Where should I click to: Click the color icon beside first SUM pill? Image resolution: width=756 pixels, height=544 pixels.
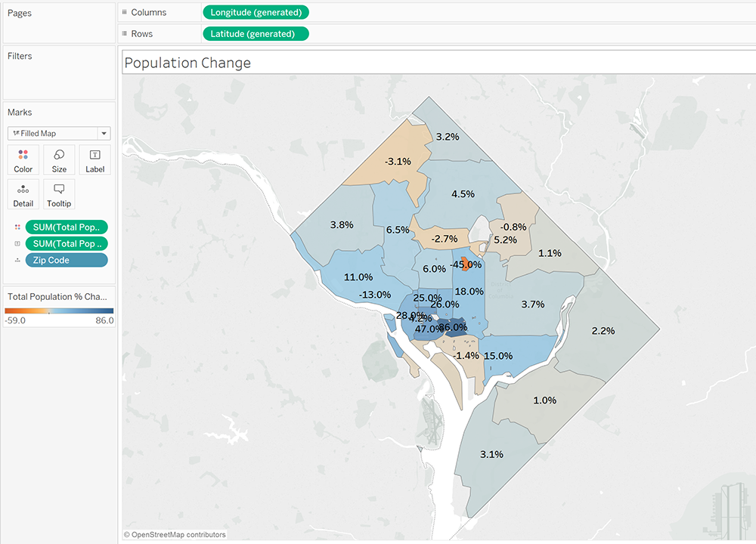tap(17, 227)
